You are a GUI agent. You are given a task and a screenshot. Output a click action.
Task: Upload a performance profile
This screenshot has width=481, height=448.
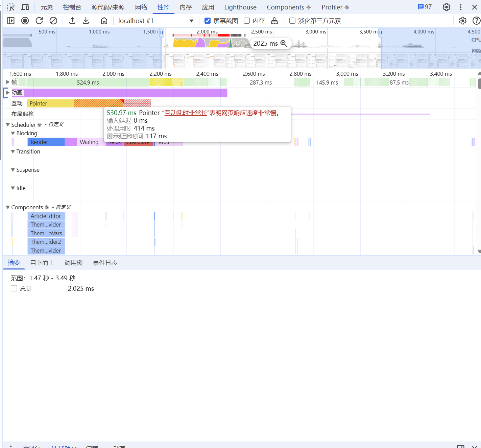(72, 21)
